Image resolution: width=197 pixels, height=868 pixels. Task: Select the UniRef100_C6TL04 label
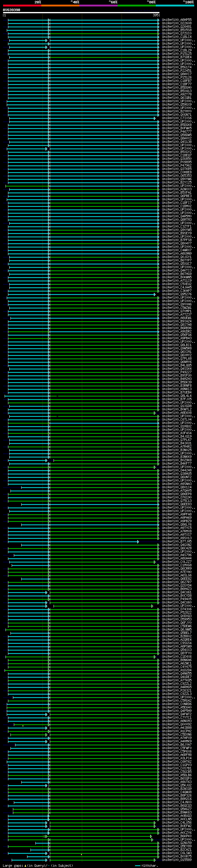click(x=177, y=419)
